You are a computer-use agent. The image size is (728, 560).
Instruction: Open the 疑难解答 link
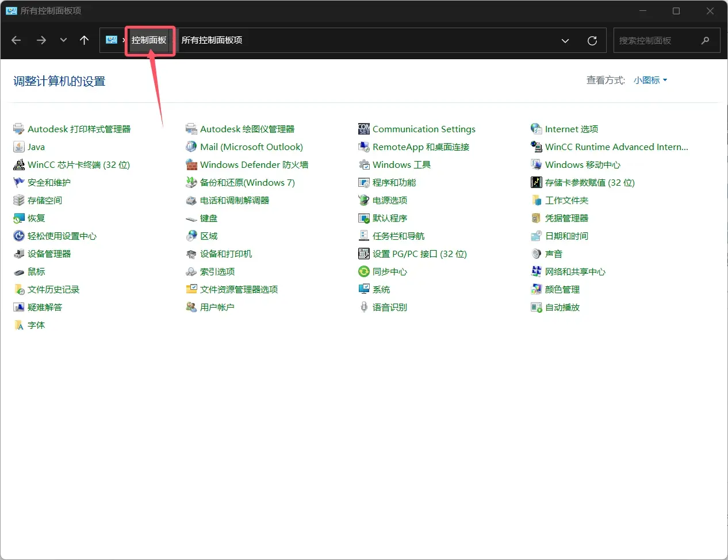[45, 307]
